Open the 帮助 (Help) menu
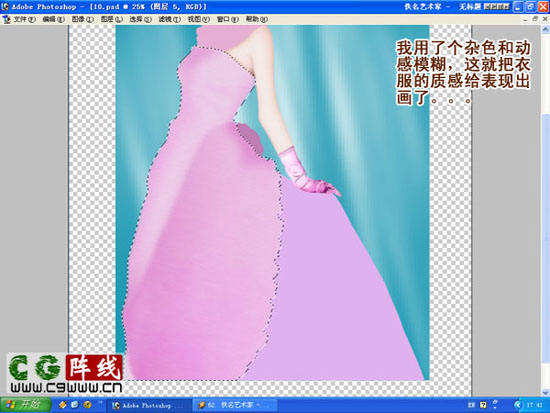550x413 pixels. [256, 19]
